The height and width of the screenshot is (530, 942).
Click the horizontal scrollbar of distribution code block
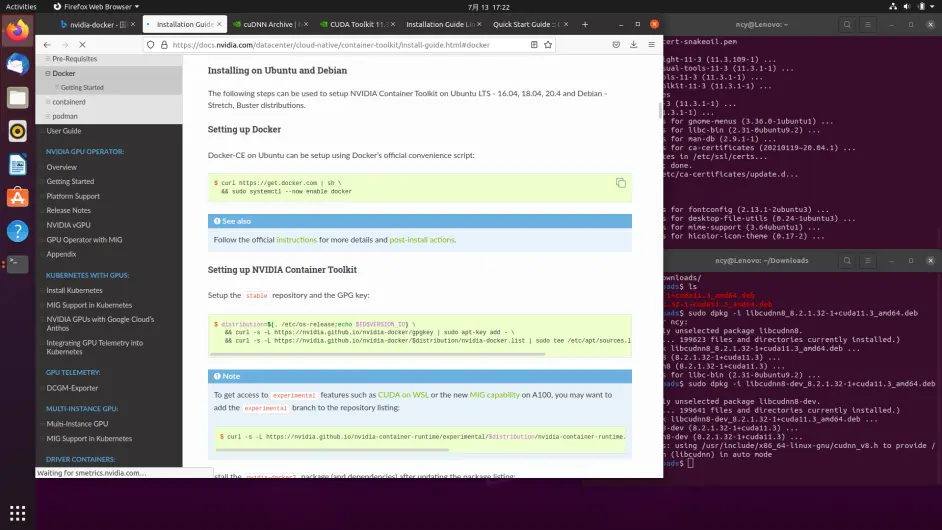click(x=377, y=354)
